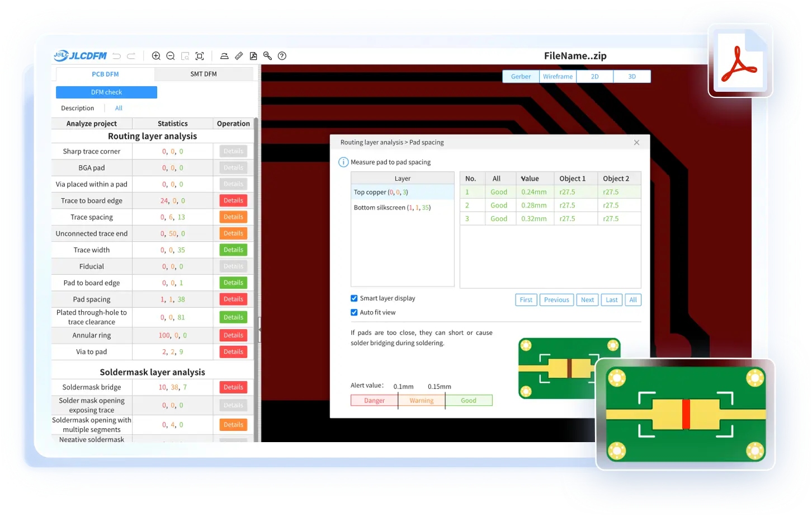
Task: Select Gerber view tab
Action: (x=521, y=77)
